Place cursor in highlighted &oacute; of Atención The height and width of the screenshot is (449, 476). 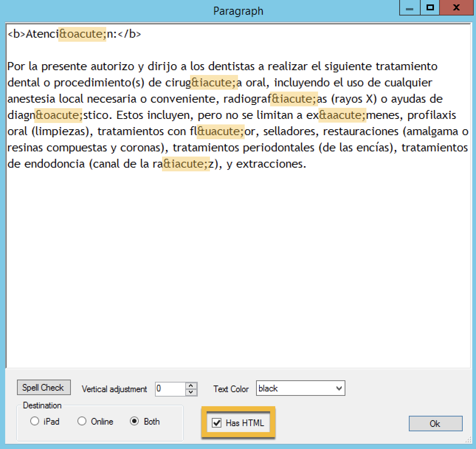pyautogui.click(x=82, y=34)
